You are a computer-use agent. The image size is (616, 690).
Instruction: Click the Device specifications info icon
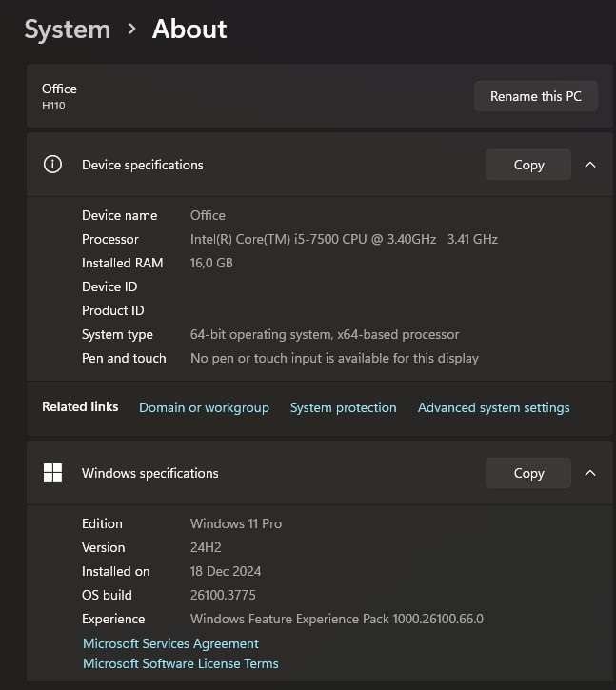52,165
